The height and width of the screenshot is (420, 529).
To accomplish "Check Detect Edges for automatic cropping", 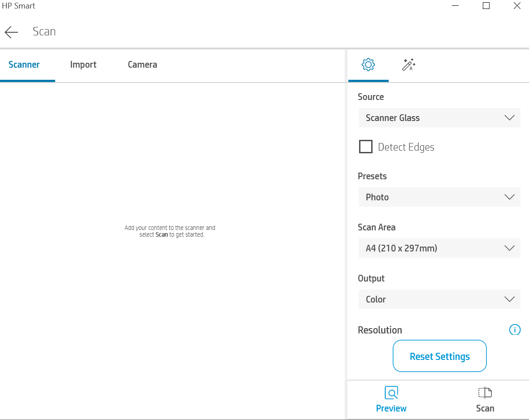I will tap(366, 147).
